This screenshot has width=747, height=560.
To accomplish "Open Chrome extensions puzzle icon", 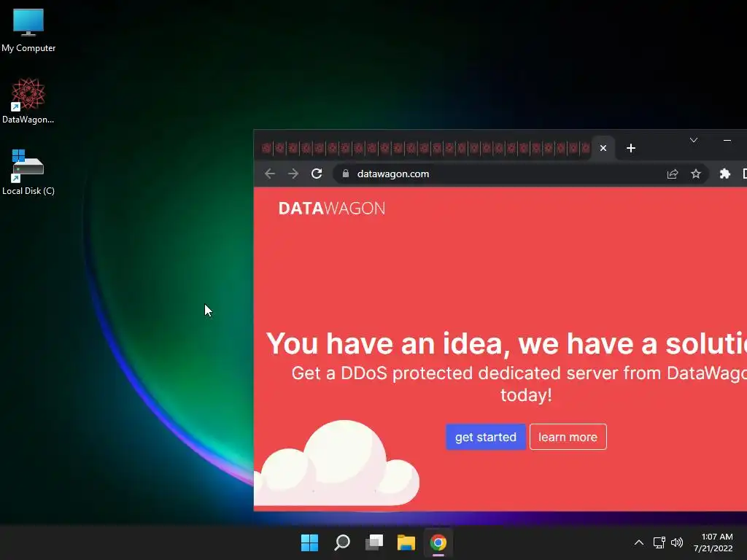I will [x=724, y=174].
